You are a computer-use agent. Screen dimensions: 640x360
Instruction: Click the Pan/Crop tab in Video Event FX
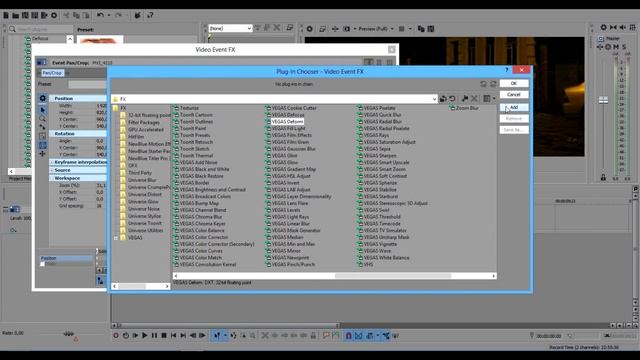pos(52,73)
